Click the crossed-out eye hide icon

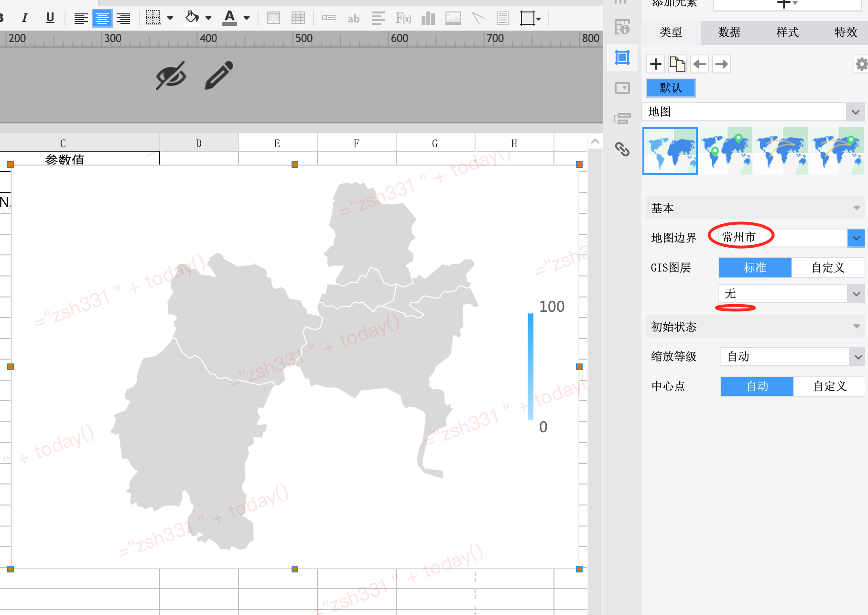click(x=171, y=75)
